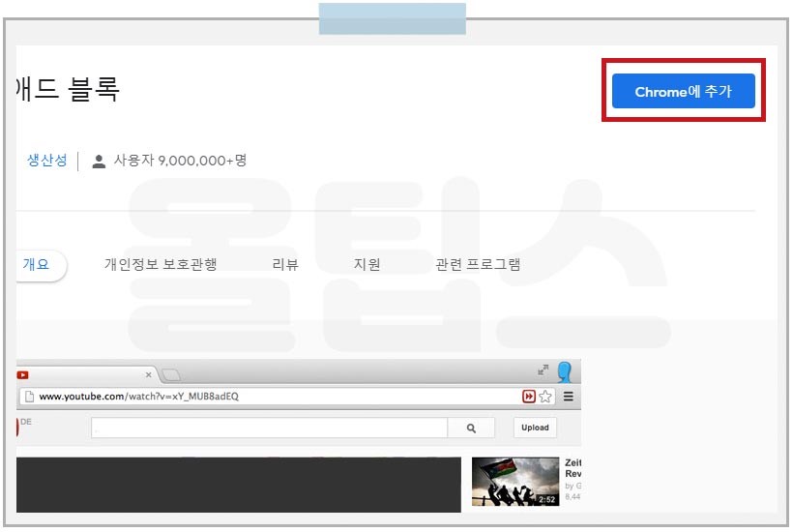The image size is (793, 532).
Task: Switch to 개인정보 보호관행 tab
Action: [x=161, y=264]
